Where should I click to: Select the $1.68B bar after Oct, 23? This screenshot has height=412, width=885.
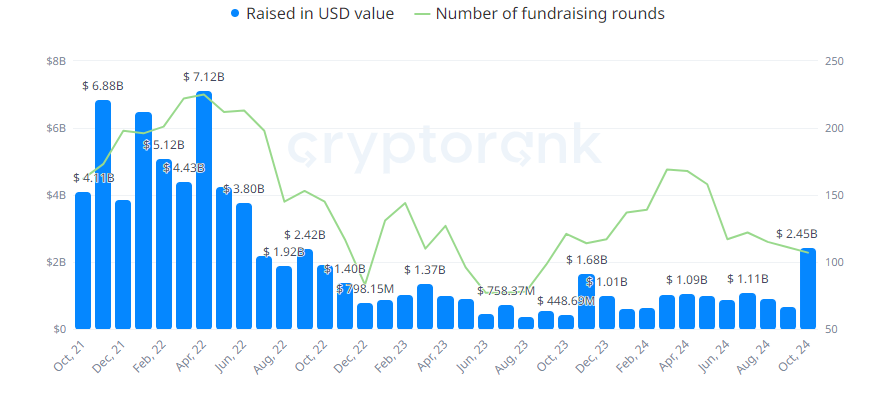pyautogui.click(x=586, y=301)
